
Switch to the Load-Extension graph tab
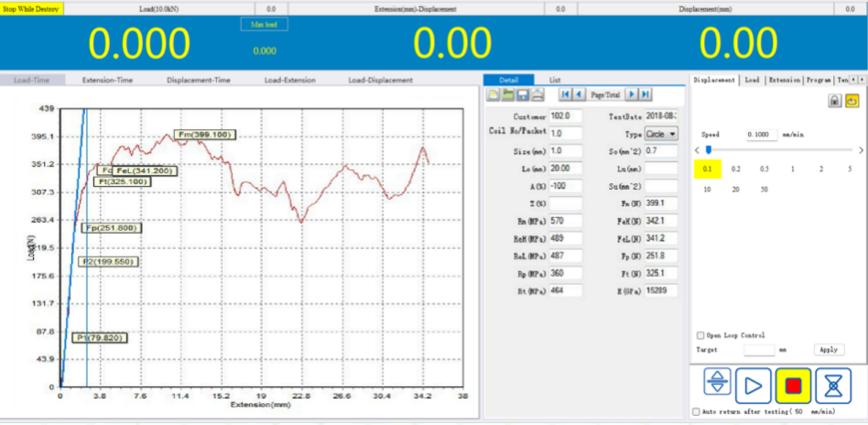pyautogui.click(x=289, y=80)
